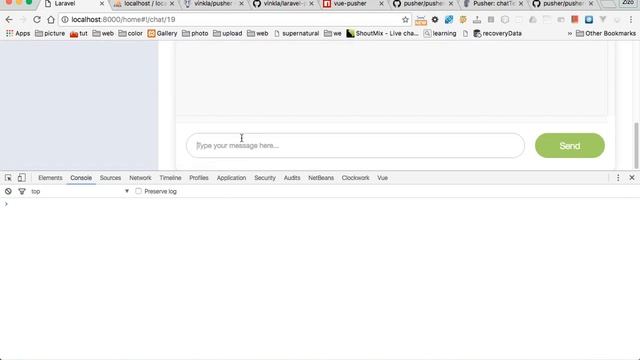Switch to the 'Pusher: chat' browser tab

point(493,4)
